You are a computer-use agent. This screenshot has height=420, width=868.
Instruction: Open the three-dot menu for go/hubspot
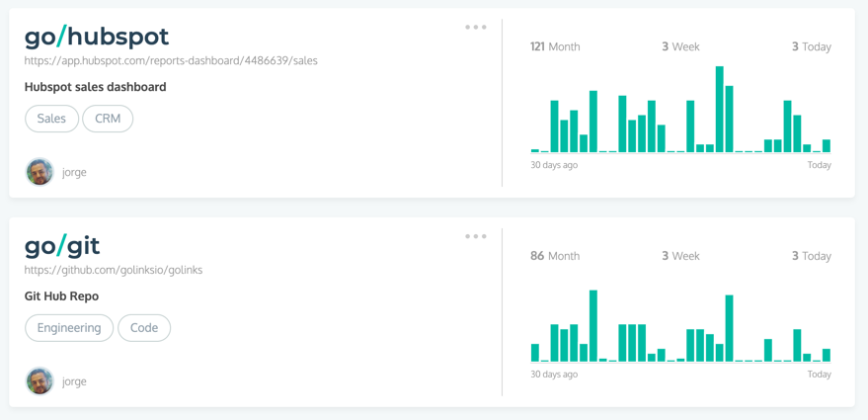click(x=476, y=27)
